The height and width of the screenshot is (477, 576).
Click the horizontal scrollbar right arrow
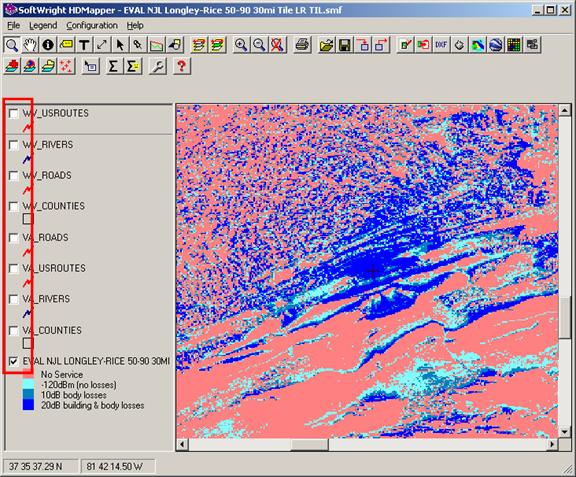552,445
